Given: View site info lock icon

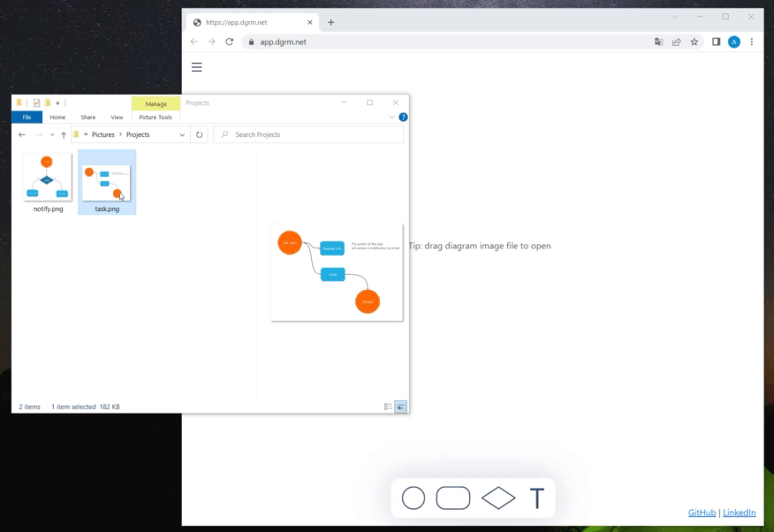Looking at the screenshot, I should tap(251, 42).
